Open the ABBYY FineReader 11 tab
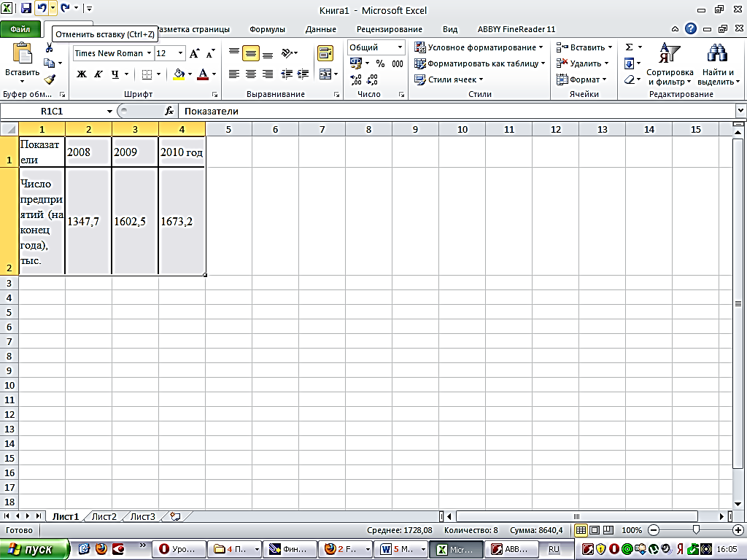The width and height of the screenshot is (747, 560). click(x=516, y=29)
